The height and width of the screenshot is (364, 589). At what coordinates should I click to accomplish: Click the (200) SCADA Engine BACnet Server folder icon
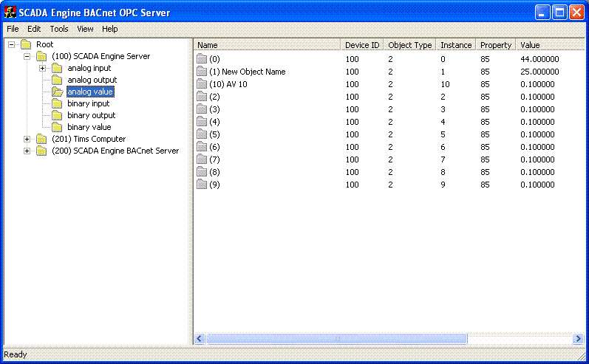tap(41, 151)
